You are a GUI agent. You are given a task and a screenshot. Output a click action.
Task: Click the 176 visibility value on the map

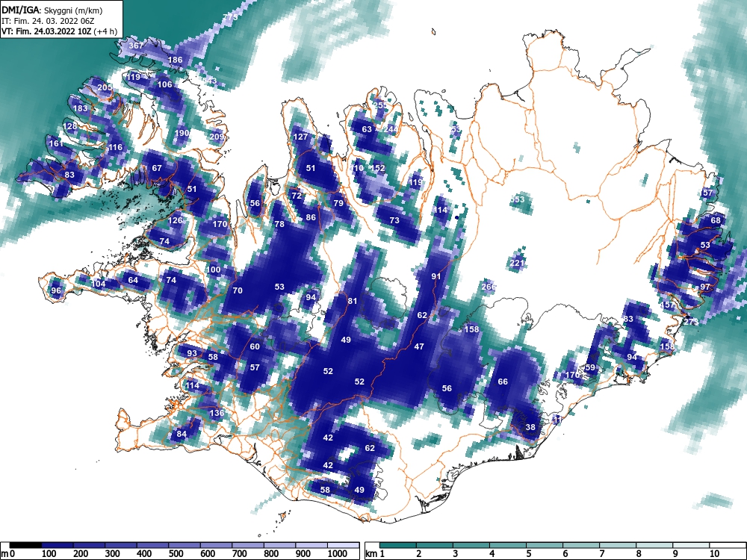[572, 376]
